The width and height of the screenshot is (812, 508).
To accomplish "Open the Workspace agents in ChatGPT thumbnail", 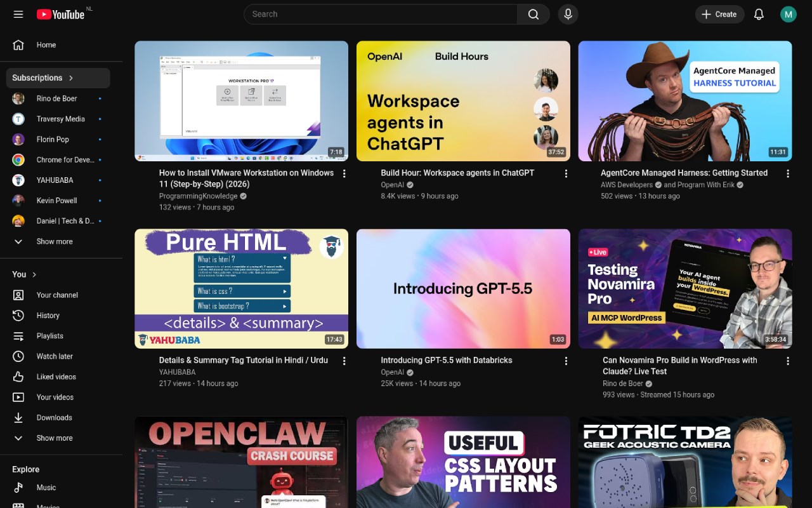I will tap(463, 101).
